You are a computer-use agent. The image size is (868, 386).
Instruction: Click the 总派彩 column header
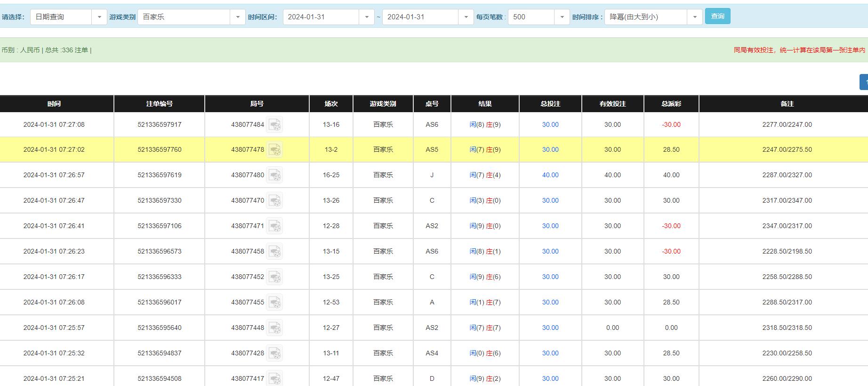click(671, 104)
